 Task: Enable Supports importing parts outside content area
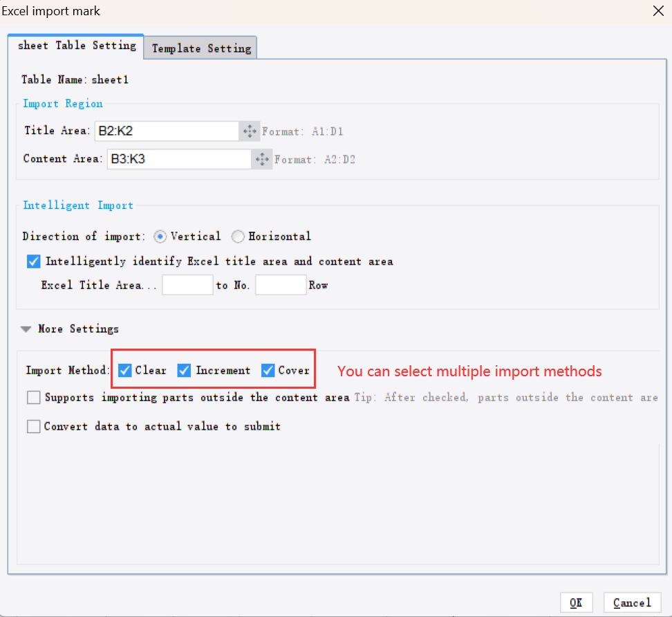[33, 398]
